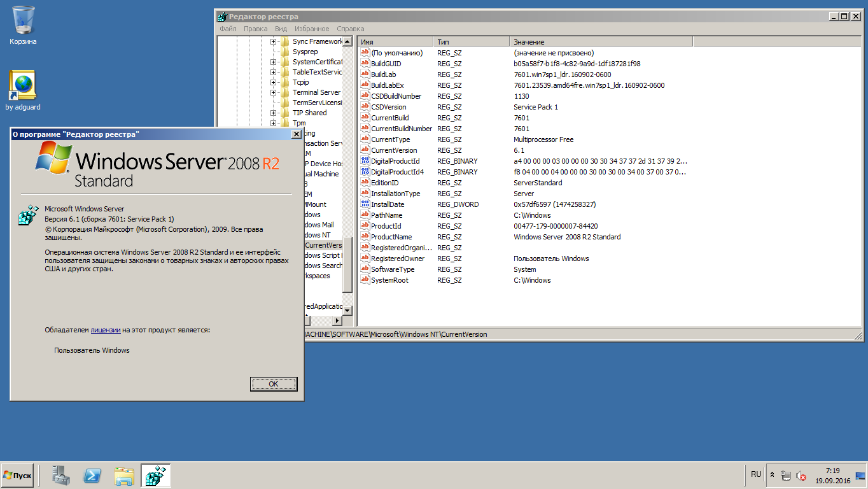Click the Tpm folder icon

pyautogui.click(x=285, y=123)
